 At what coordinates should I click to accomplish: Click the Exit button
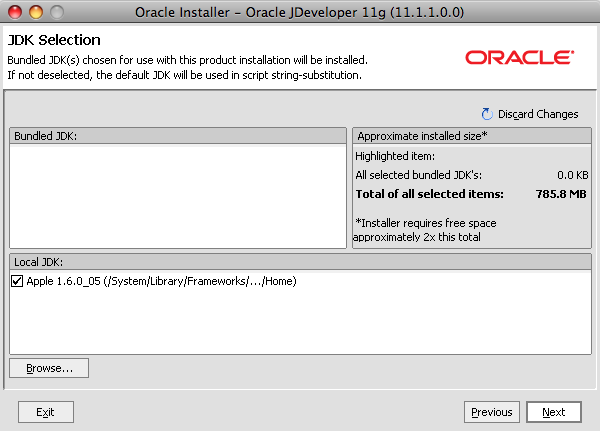pyautogui.click(x=46, y=412)
